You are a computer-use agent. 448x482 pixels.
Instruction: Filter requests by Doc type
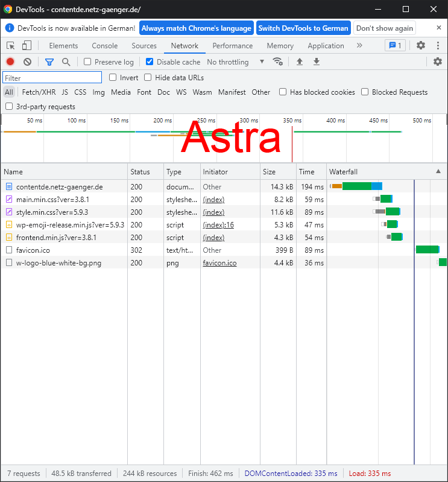[163, 92]
